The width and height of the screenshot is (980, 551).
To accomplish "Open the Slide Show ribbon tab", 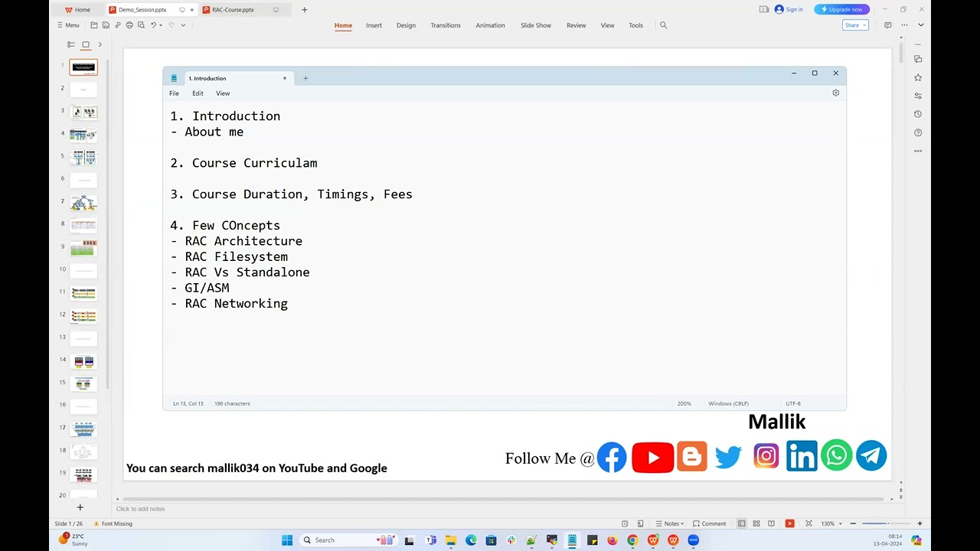I will 536,25.
